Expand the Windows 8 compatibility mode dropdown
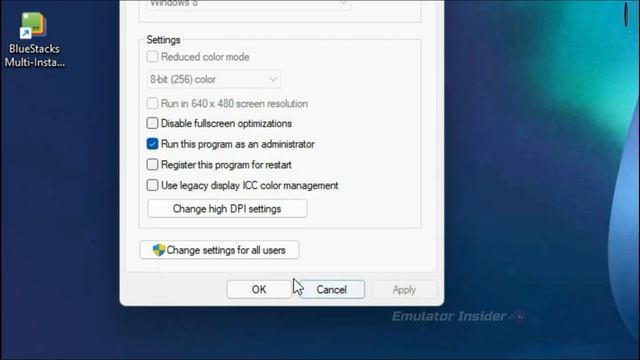This screenshot has height=360, width=640. pyautogui.click(x=248, y=4)
